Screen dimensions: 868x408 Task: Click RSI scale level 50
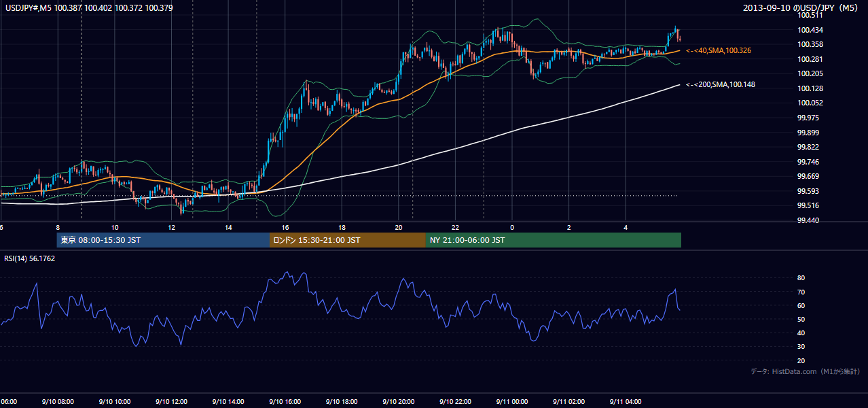pyautogui.click(x=801, y=319)
